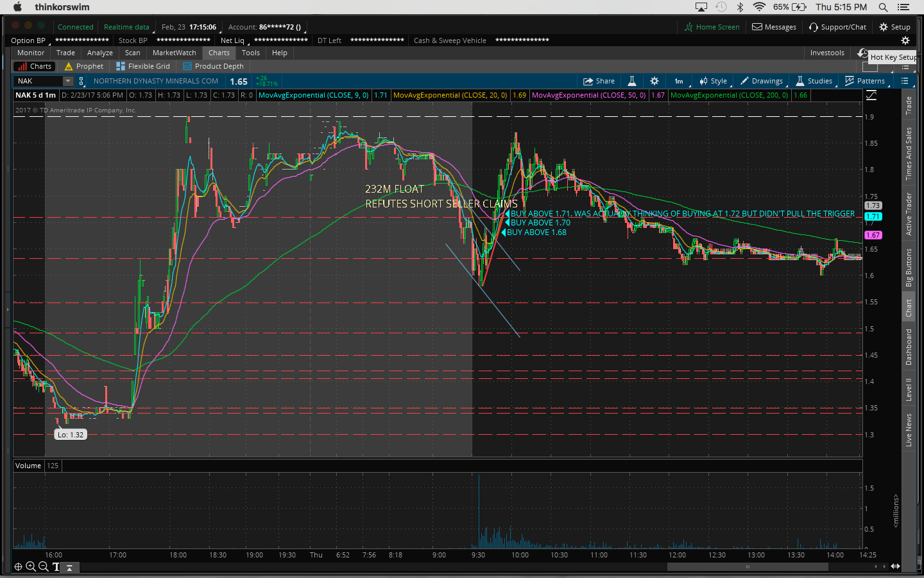The width and height of the screenshot is (924, 578).
Task: Open the Live News side tab
Action: tap(909, 430)
